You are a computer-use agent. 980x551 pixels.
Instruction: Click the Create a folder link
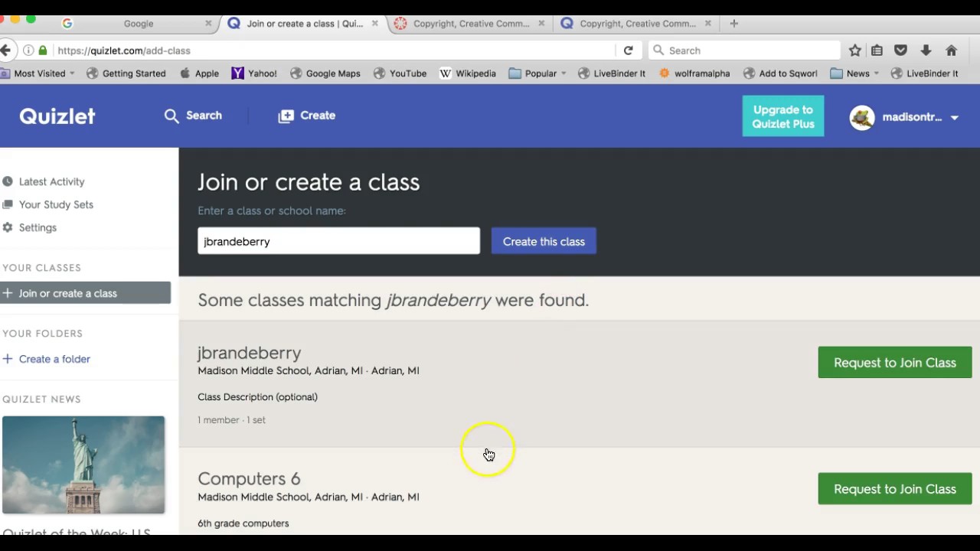click(54, 359)
